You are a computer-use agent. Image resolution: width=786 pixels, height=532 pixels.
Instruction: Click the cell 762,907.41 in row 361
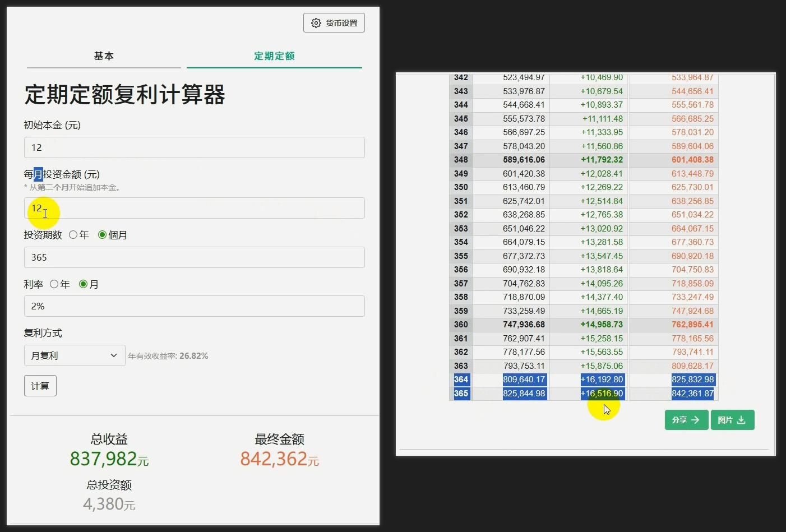click(524, 339)
